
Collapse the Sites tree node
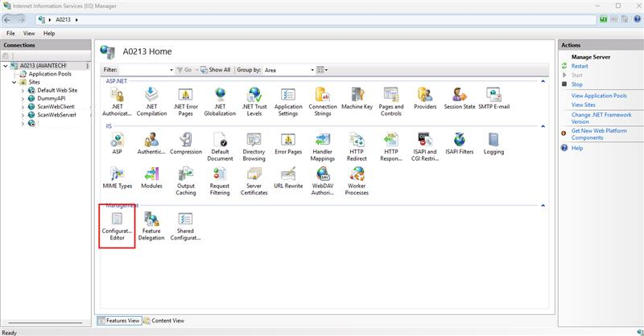[x=14, y=82]
